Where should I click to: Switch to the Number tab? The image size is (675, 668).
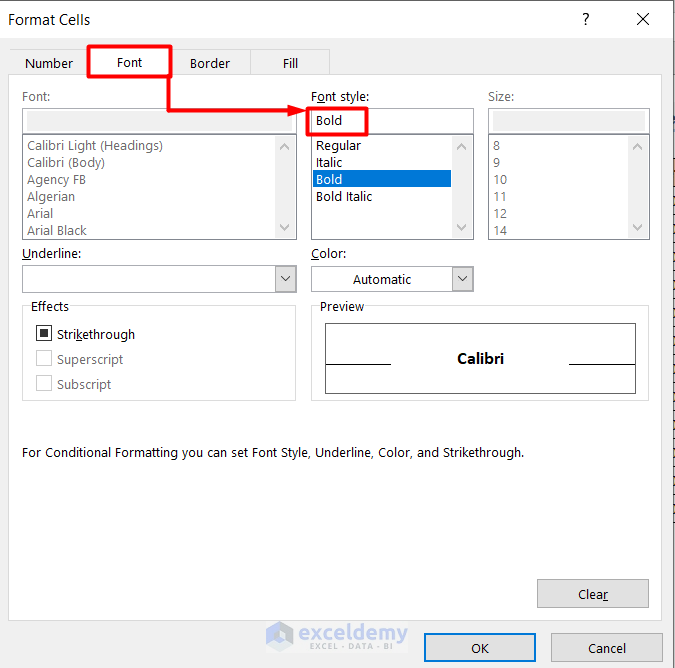pyautogui.click(x=49, y=63)
